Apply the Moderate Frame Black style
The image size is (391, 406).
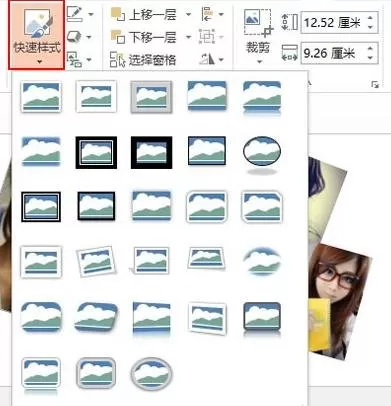pyautogui.click(x=96, y=206)
